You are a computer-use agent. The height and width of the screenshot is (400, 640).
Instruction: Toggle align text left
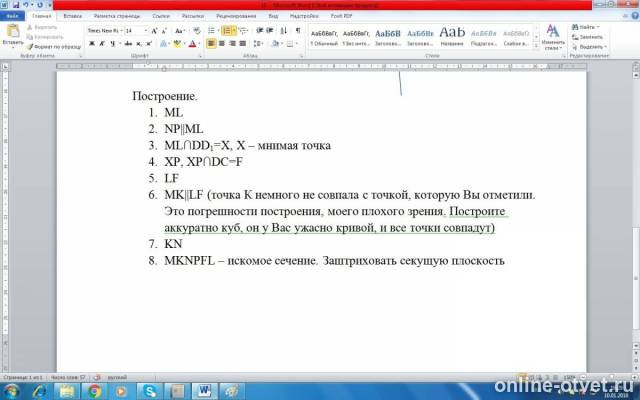(x=211, y=44)
